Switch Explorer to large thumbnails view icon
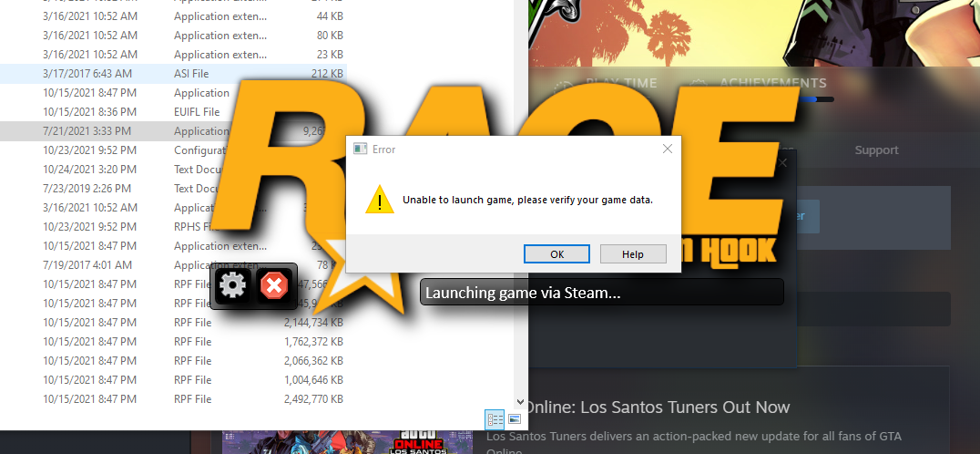980x454 pixels. pyautogui.click(x=515, y=419)
